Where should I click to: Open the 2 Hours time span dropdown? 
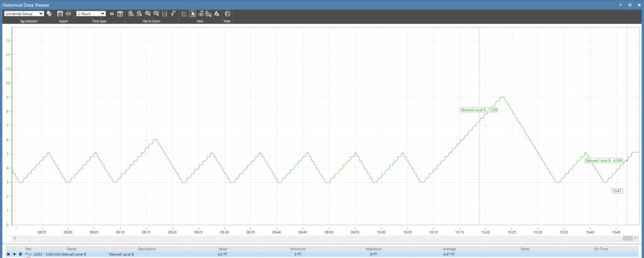[x=91, y=14]
